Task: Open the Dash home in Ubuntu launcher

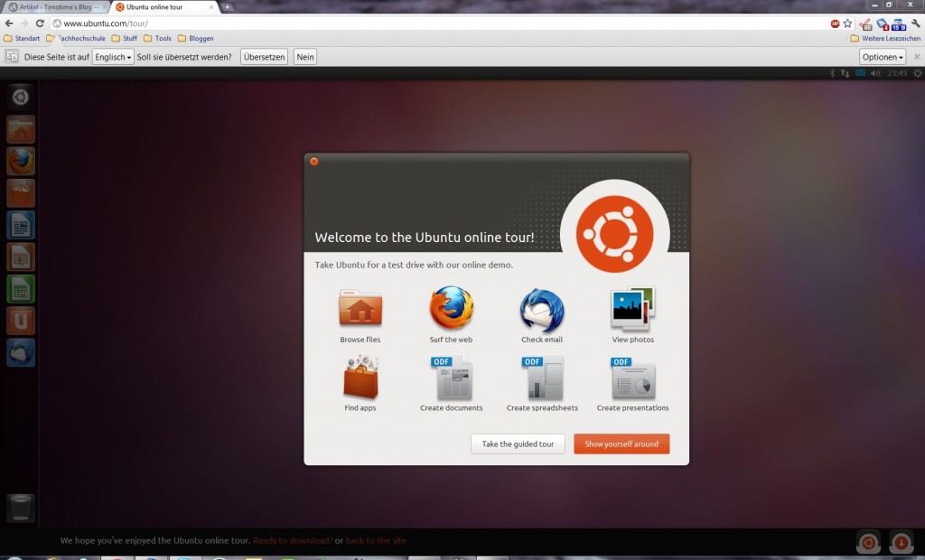Action: [x=21, y=97]
